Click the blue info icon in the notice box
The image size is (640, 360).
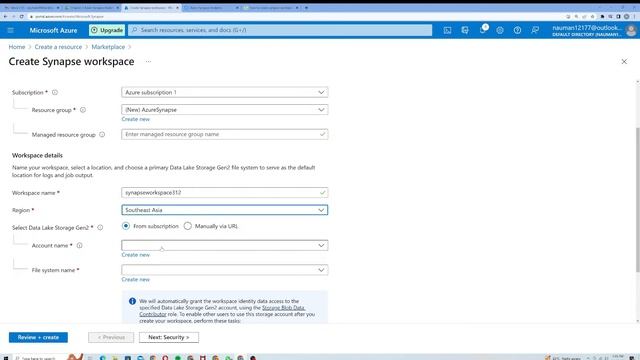132,301
